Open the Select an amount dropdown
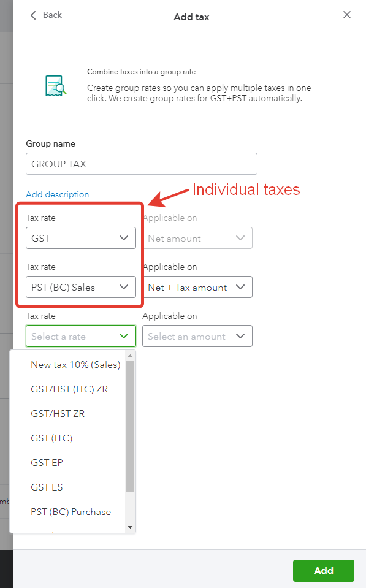This screenshot has height=588, width=366. click(x=197, y=336)
